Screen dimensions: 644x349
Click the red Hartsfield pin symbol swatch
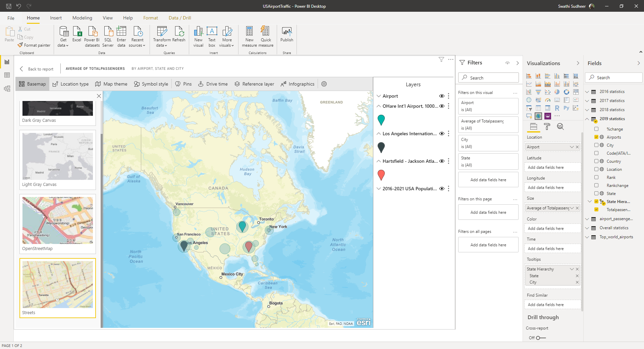tap(381, 175)
